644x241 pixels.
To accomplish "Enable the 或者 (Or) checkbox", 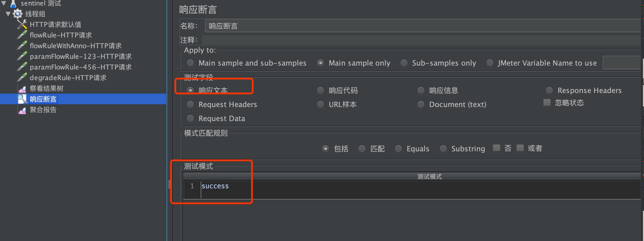I will 520,148.
